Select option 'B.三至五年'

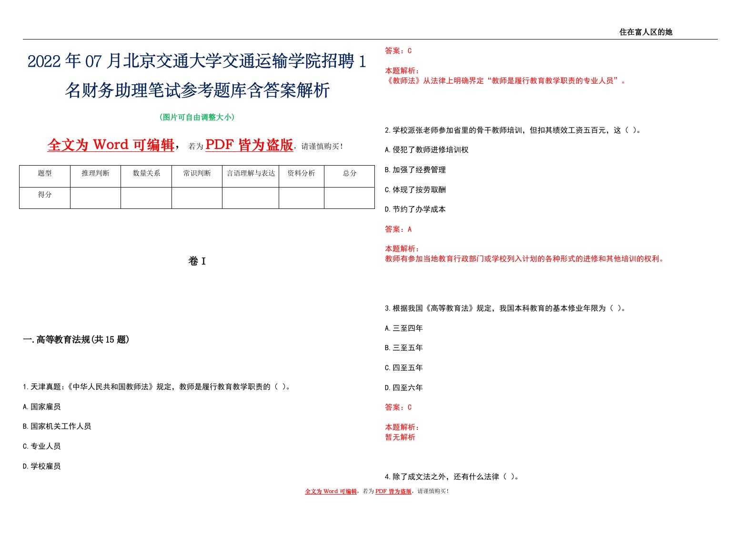(404, 348)
